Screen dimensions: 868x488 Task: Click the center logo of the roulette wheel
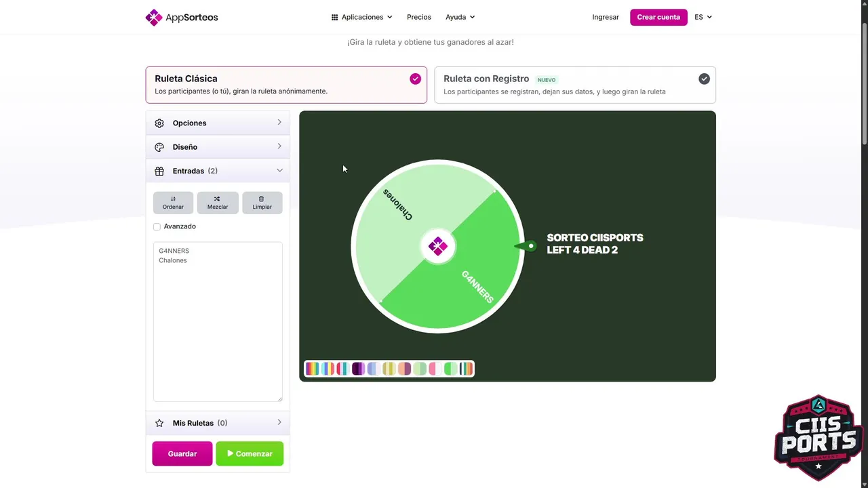[x=438, y=247]
